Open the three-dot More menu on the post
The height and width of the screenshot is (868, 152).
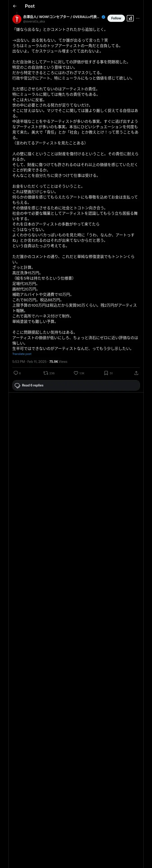pos(138,18)
